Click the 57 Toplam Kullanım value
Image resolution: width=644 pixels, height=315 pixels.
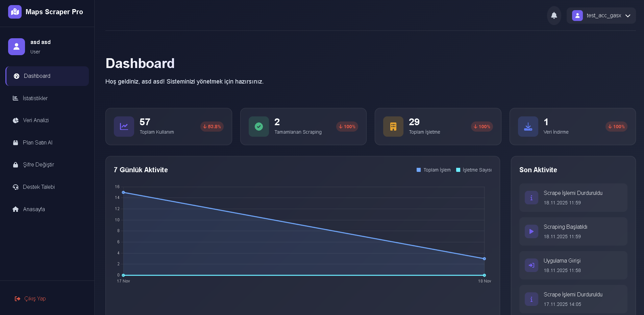coord(145,122)
